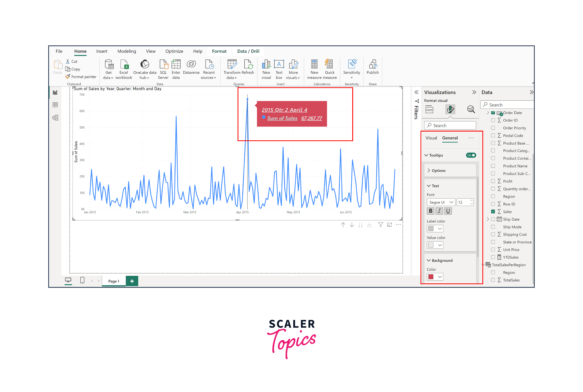Expand the Ship Date field hierarchy
The height and width of the screenshot is (392, 583).
pos(488,219)
